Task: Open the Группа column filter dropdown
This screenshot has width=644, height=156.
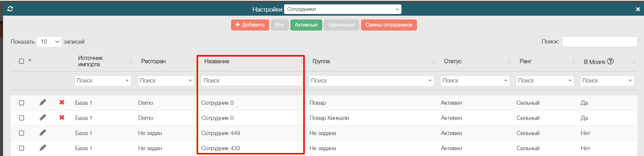Action: [x=371, y=81]
